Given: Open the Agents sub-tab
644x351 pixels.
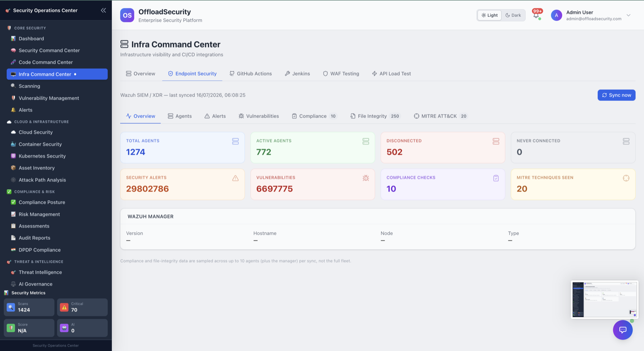Looking at the screenshot, I should click(x=180, y=116).
